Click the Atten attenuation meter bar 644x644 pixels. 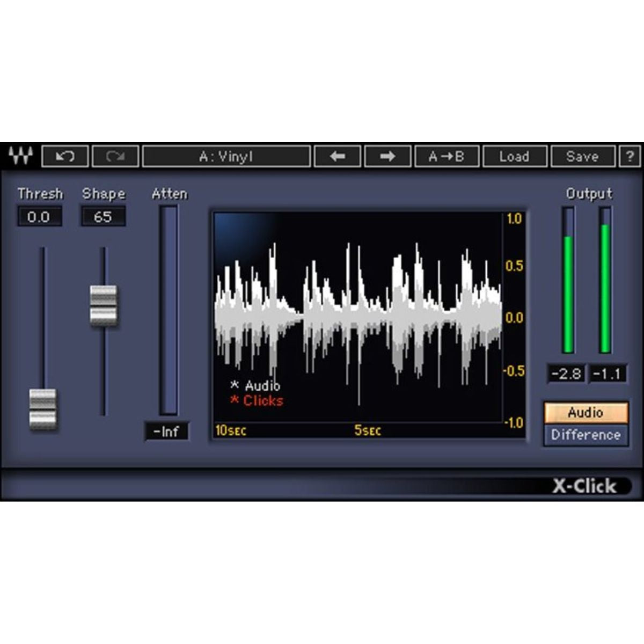[169, 311]
